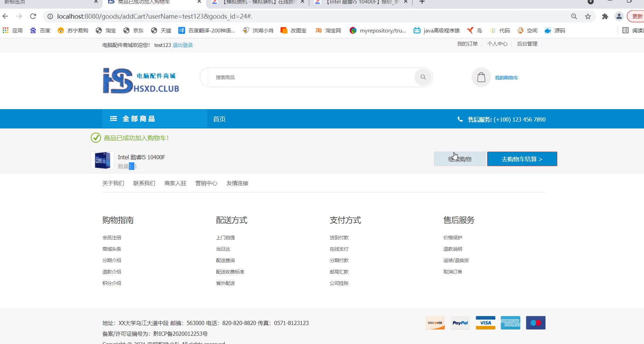Click the Maestro payment icon
Screen dimensions: 644x344
[x=536, y=323]
